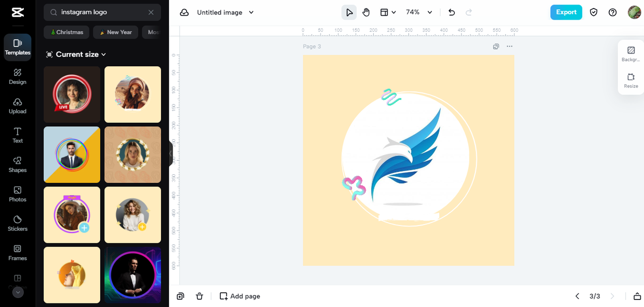Viewport: 644px width, 307px height.
Task: Click the search field with instagram logo
Action: (103, 12)
